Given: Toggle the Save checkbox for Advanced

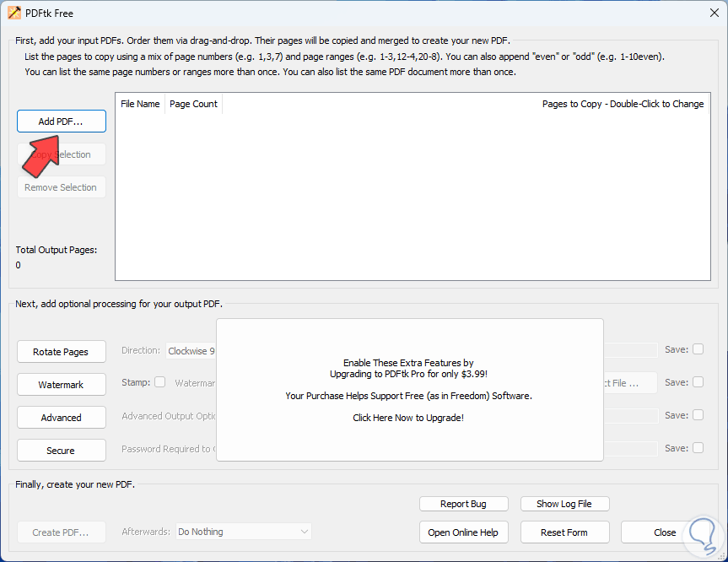Looking at the screenshot, I should pos(698,415).
